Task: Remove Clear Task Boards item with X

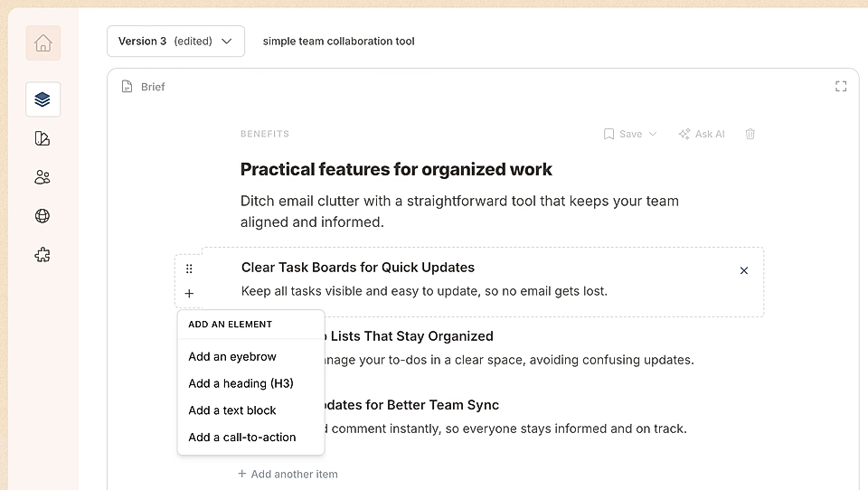Action: [744, 270]
